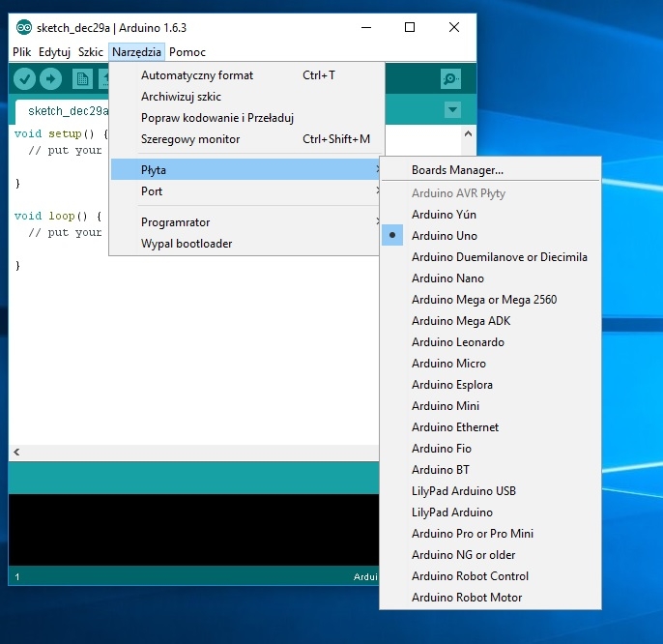The height and width of the screenshot is (644, 663).
Task: Close the Narzędzia menu
Action: [x=136, y=52]
